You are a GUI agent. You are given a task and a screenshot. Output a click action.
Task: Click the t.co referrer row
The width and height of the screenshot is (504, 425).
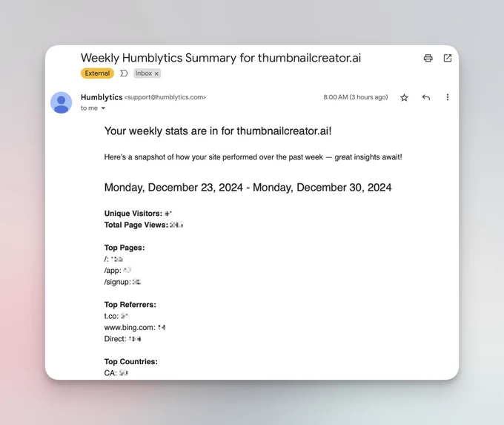[x=116, y=316]
